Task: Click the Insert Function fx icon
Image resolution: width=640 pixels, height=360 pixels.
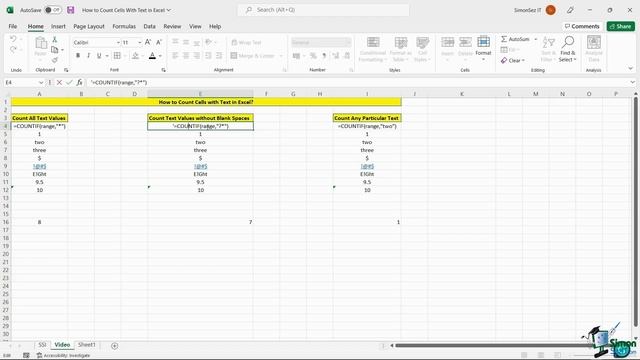Action: 80,82
